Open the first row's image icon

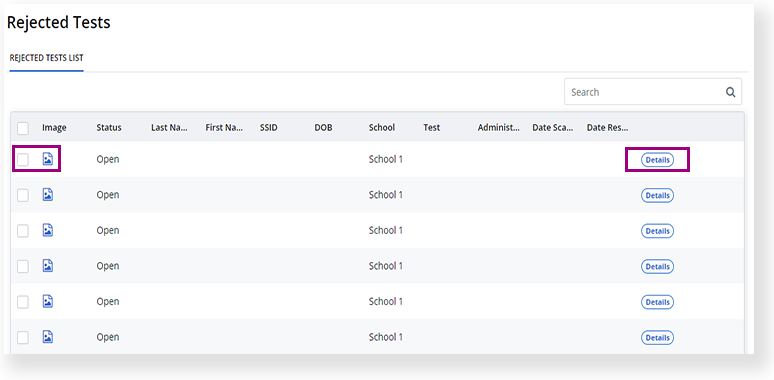click(x=48, y=159)
